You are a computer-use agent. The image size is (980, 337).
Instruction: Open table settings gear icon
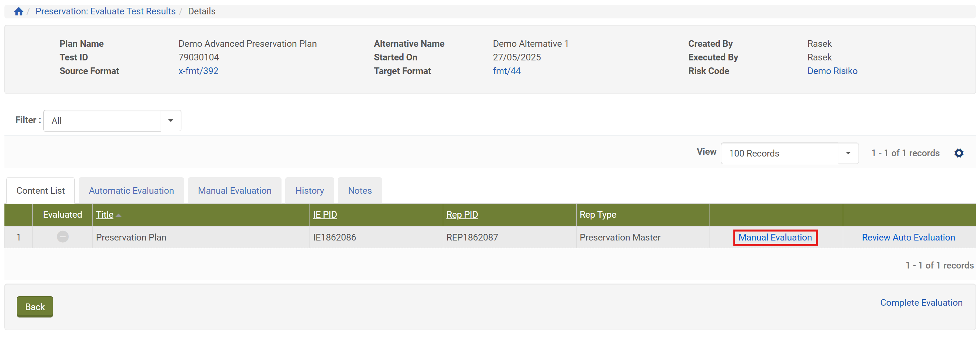(x=959, y=153)
